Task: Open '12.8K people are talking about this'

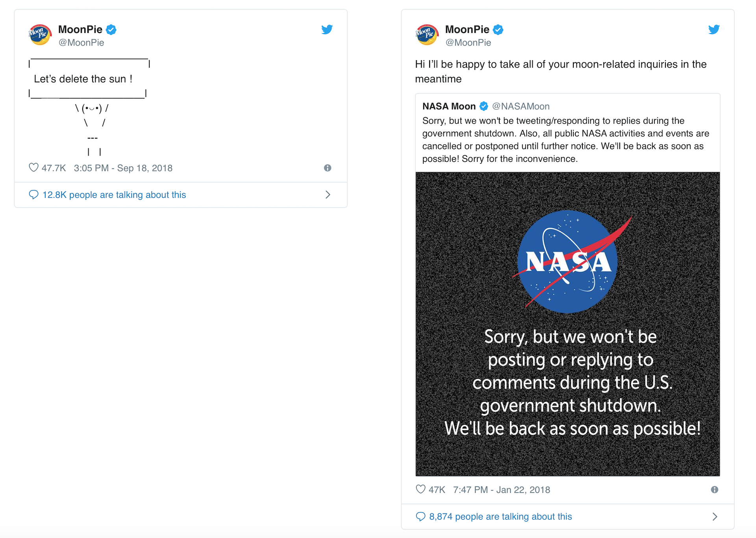Action: [114, 195]
